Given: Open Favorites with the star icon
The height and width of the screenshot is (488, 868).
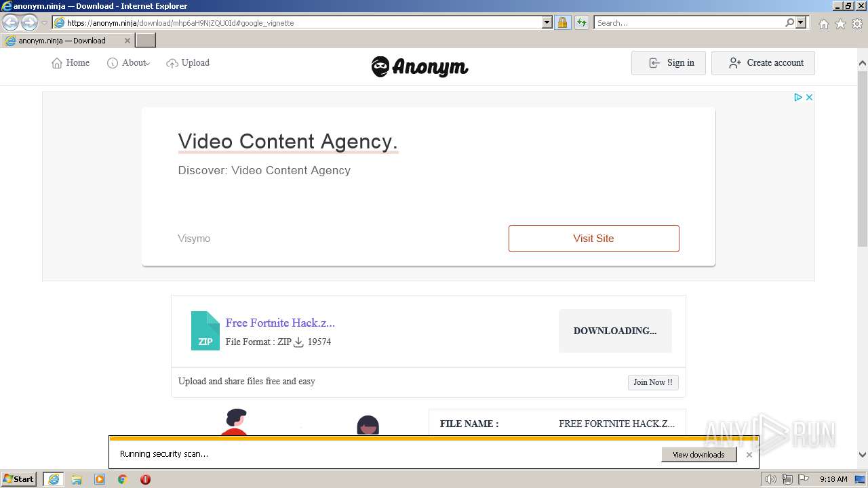Looking at the screenshot, I should [x=840, y=24].
